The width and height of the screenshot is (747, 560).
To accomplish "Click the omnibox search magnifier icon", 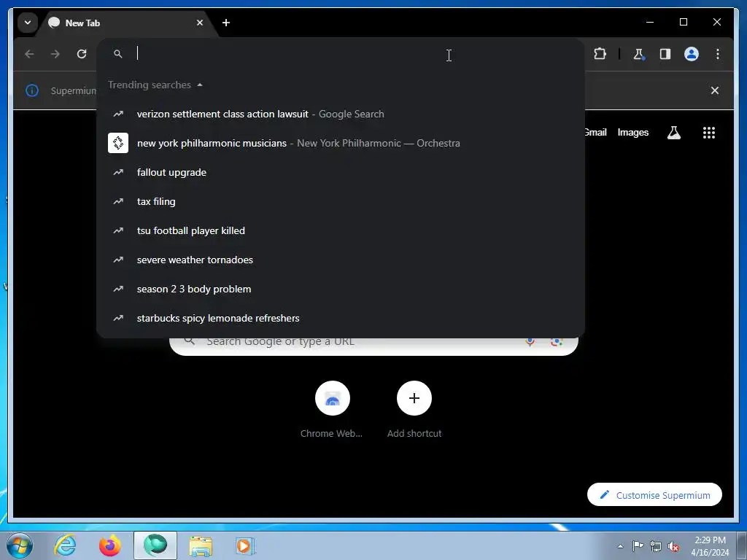I will 117,54.
